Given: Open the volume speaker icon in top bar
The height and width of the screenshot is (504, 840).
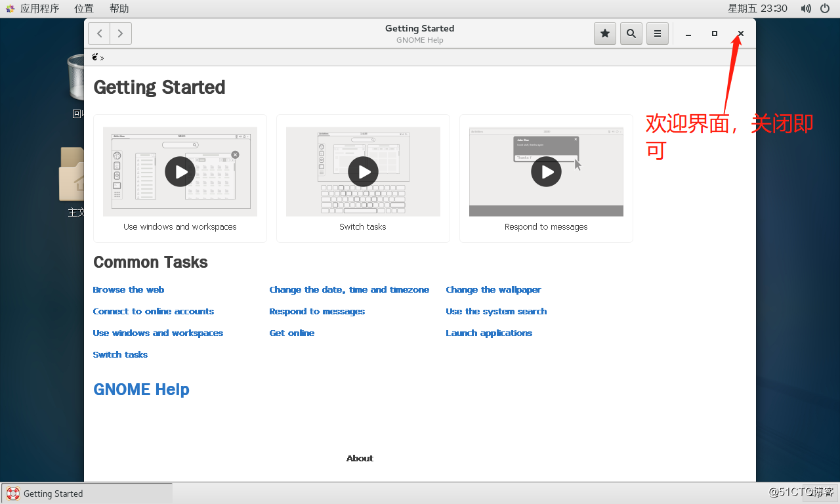Looking at the screenshot, I should click(x=806, y=9).
